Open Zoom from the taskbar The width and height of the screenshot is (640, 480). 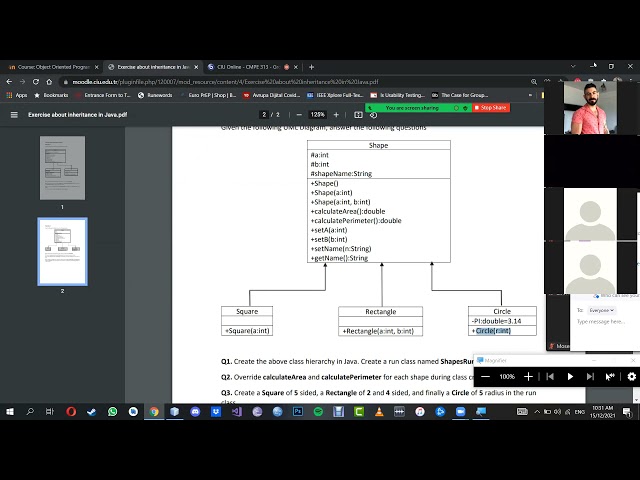pyautogui.click(x=460, y=412)
